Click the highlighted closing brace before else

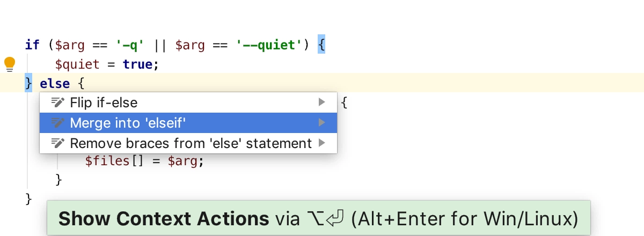[28, 84]
